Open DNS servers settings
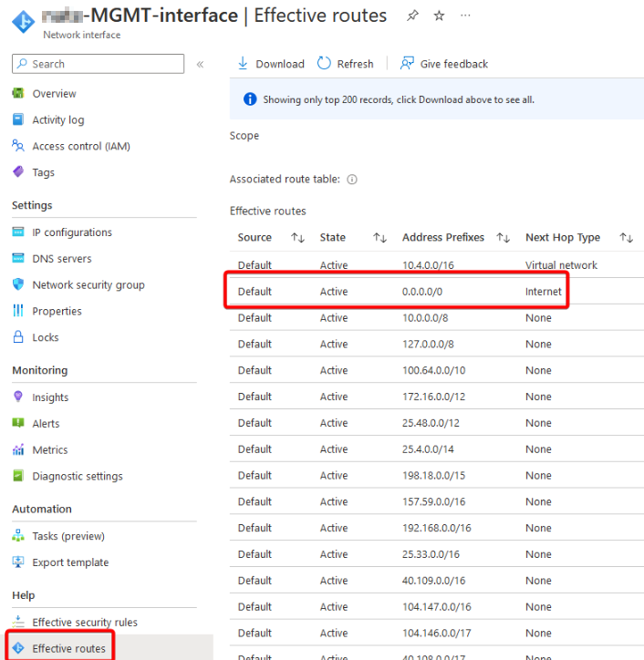The height and width of the screenshot is (660, 644). click(x=61, y=259)
